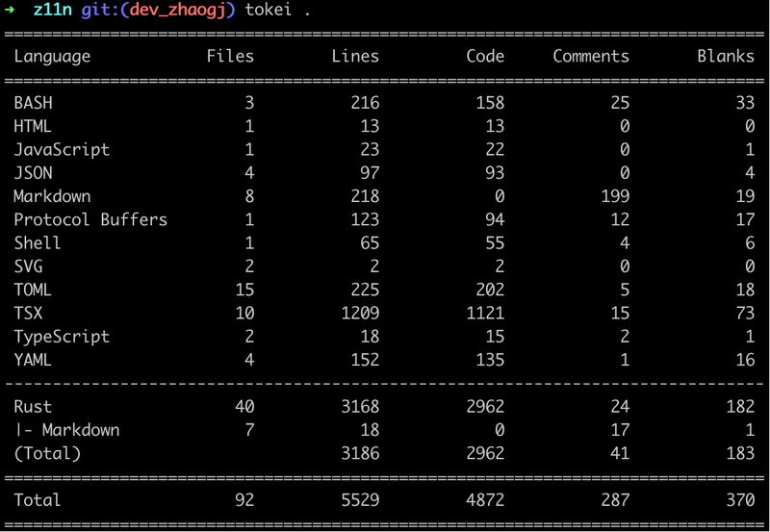The width and height of the screenshot is (770, 532).
Task: Select the TypeScript row label
Action: point(62,337)
